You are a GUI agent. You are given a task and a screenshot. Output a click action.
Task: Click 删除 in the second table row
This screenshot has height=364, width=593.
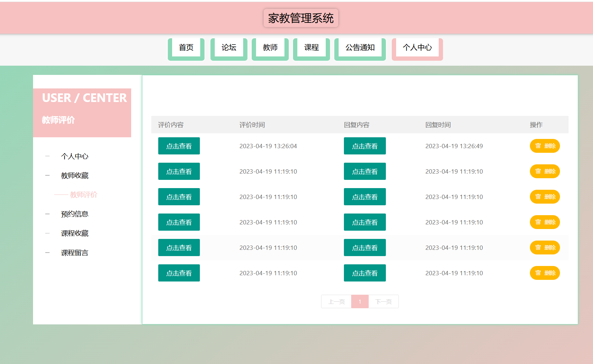coord(545,171)
